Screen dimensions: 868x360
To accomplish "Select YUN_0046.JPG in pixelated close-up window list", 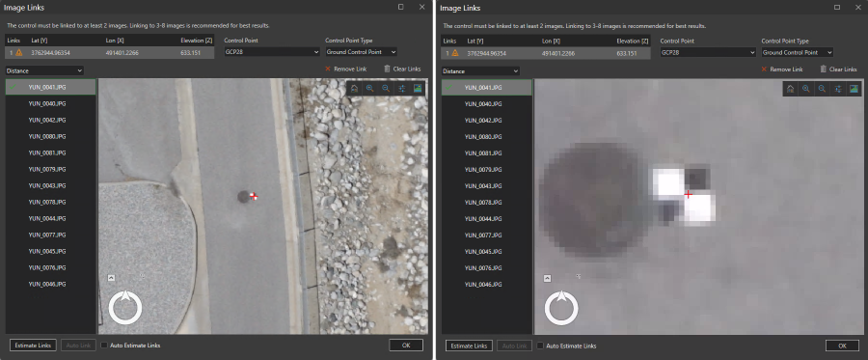I will coord(487,285).
